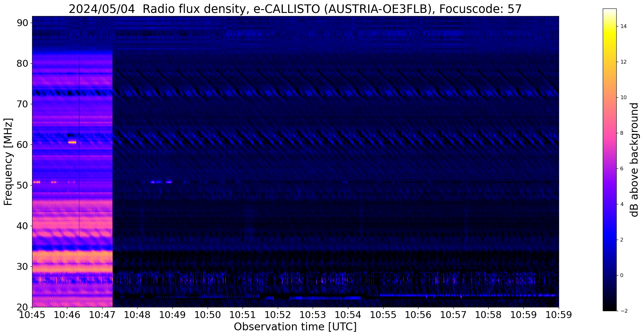Click the 90 MHz frequency tick label

(22, 23)
